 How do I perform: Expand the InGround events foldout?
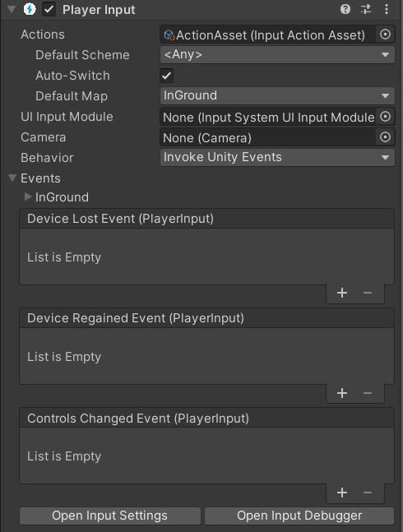coord(28,197)
